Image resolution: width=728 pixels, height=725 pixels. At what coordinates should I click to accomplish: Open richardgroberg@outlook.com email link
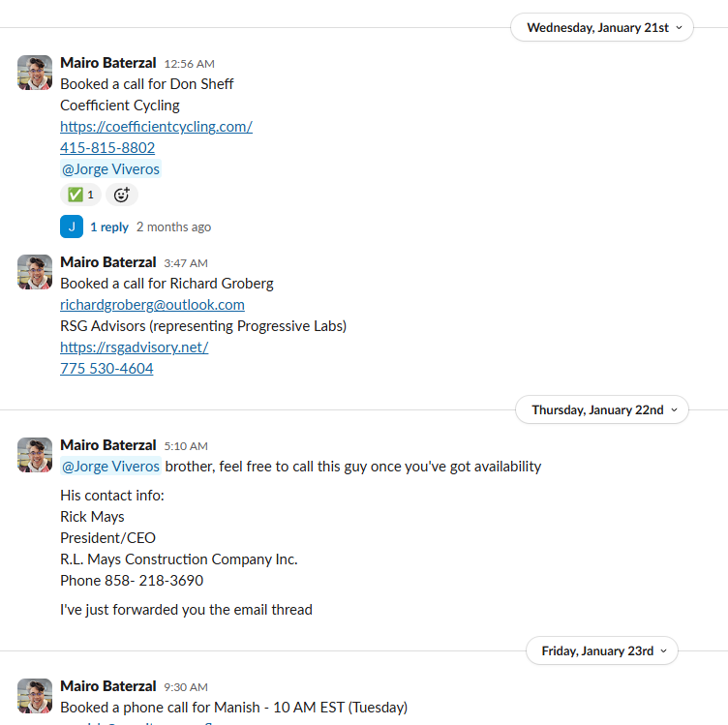point(152,304)
